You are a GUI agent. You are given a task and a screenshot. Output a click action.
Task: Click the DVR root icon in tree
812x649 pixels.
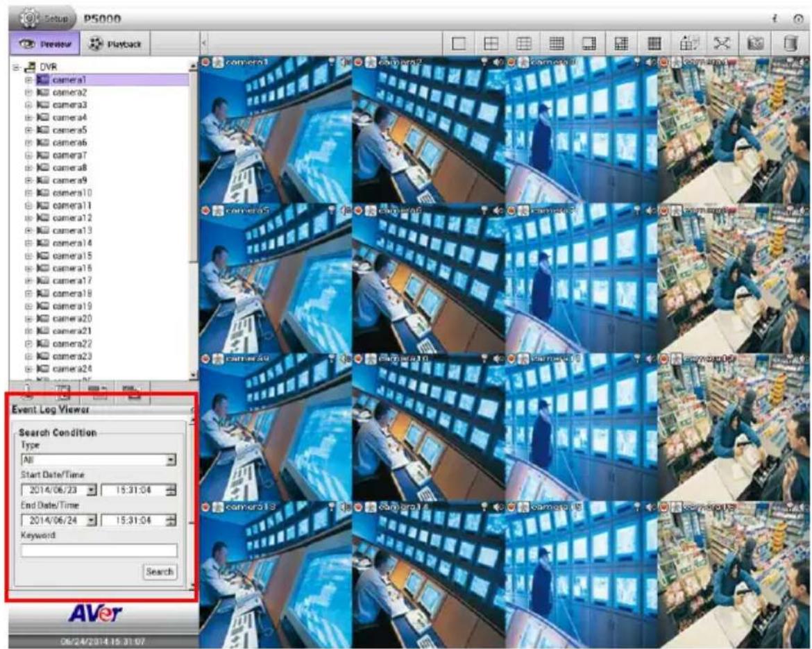tap(30, 67)
